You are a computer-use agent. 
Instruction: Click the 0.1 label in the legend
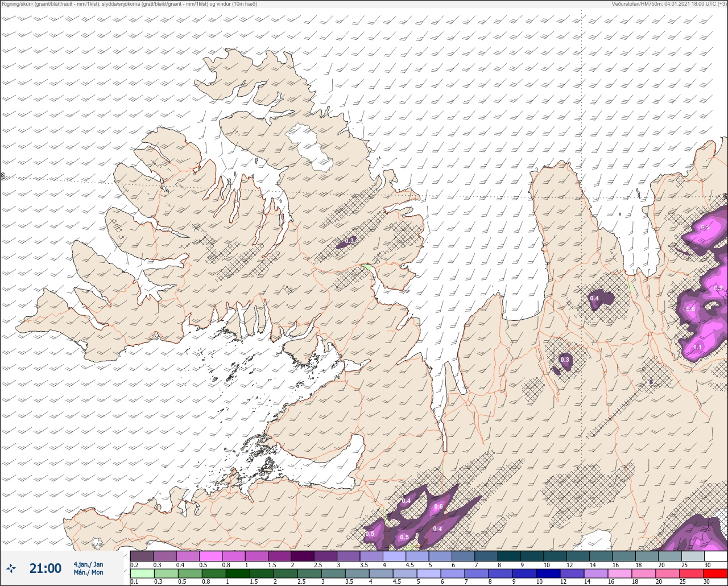pos(134,581)
